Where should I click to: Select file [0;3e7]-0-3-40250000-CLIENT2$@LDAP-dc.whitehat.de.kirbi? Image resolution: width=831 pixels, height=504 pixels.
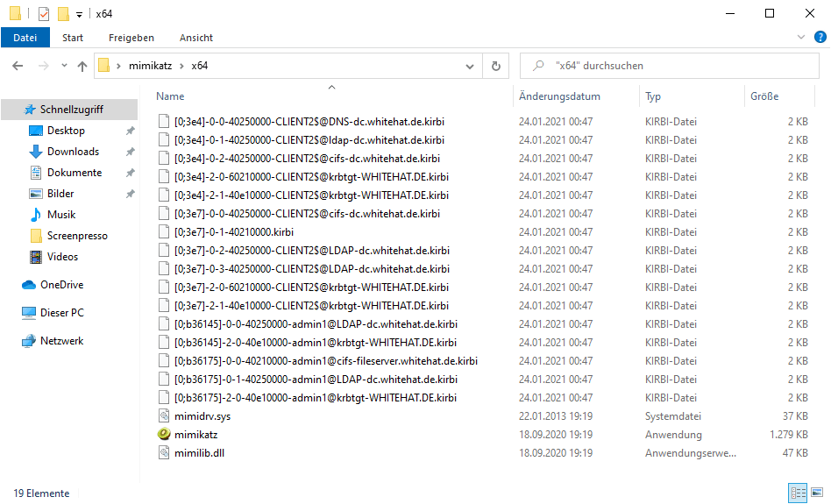[x=312, y=269]
